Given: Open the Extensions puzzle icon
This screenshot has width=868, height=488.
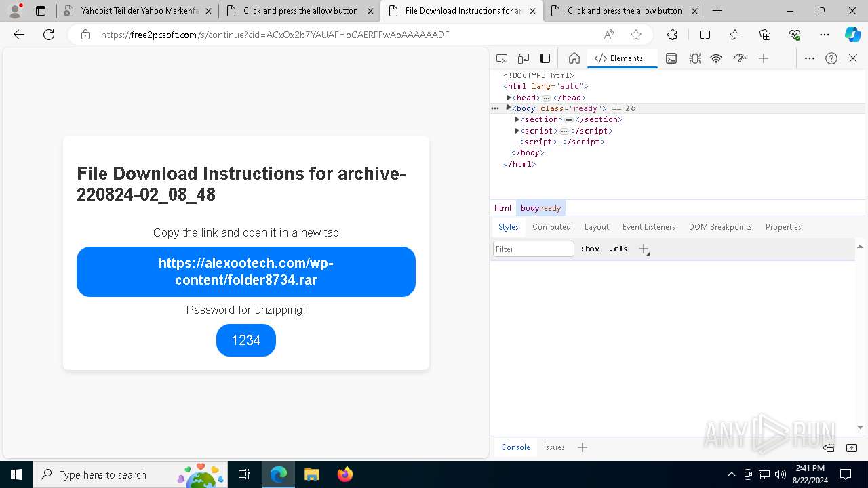Looking at the screenshot, I should point(672,35).
